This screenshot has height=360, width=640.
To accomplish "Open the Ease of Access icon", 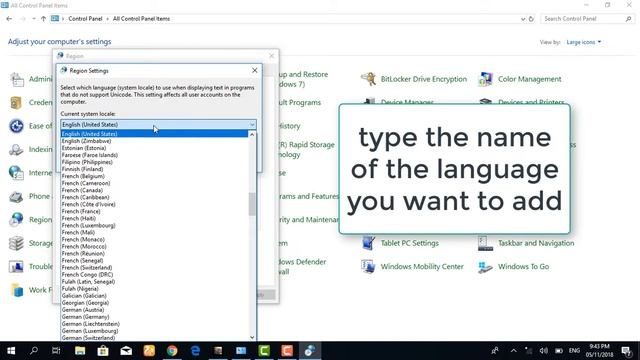I will tap(16, 126).
